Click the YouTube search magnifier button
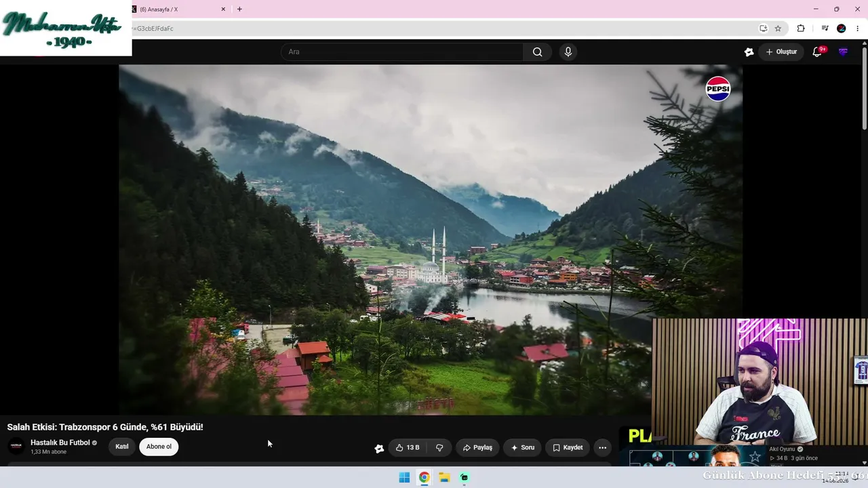The height and width of the screenshot is (488, 868). [537, 52]
